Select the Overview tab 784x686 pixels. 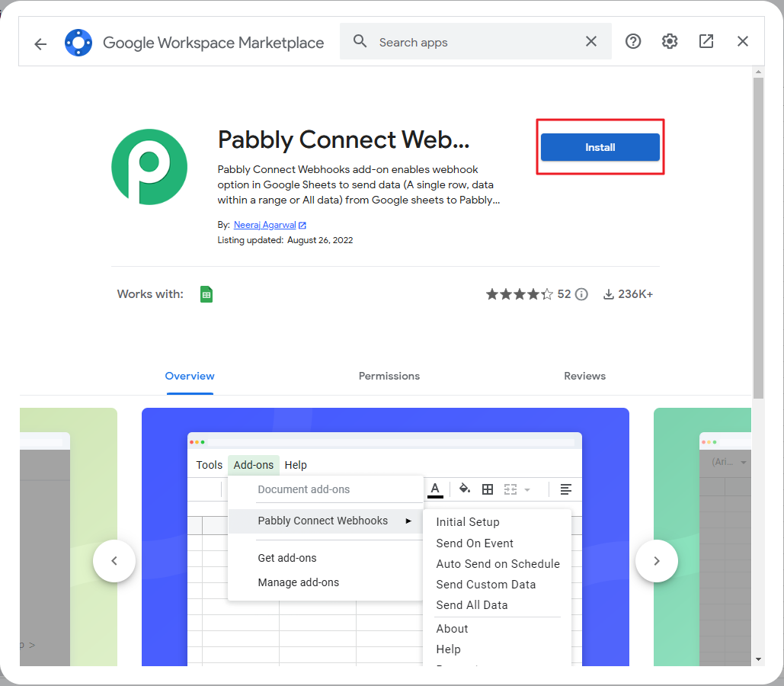pos(190,376)
